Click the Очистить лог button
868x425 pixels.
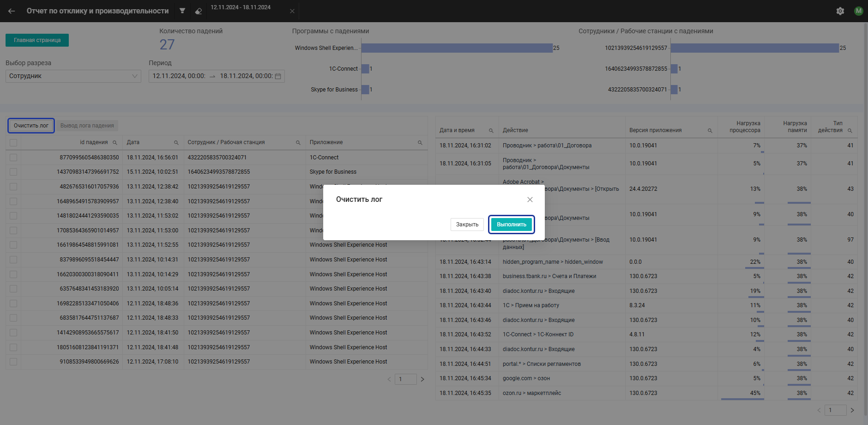[31, 126]
